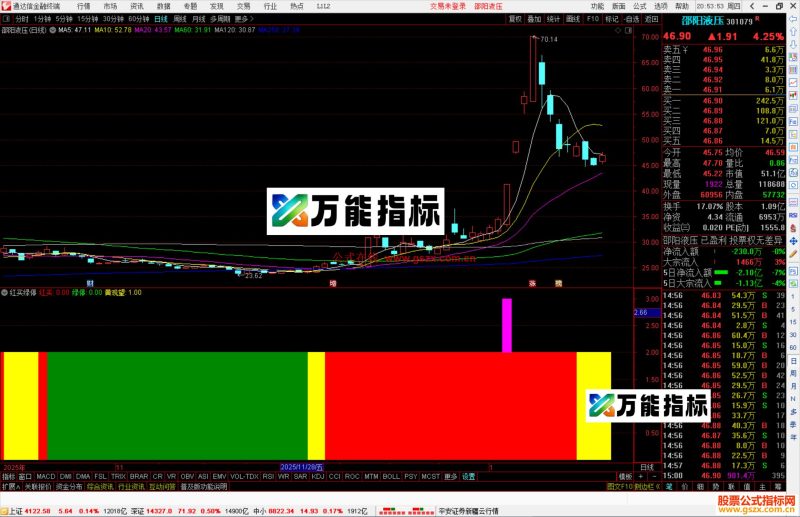
Task: Open the 行情 menu
Action: coord(84,6)
